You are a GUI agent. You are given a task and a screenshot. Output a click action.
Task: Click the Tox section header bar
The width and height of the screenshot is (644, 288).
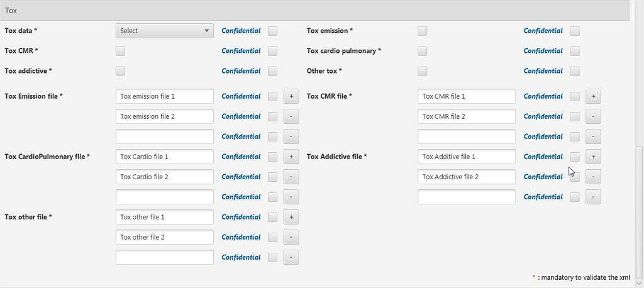click(x=314, y=10)
